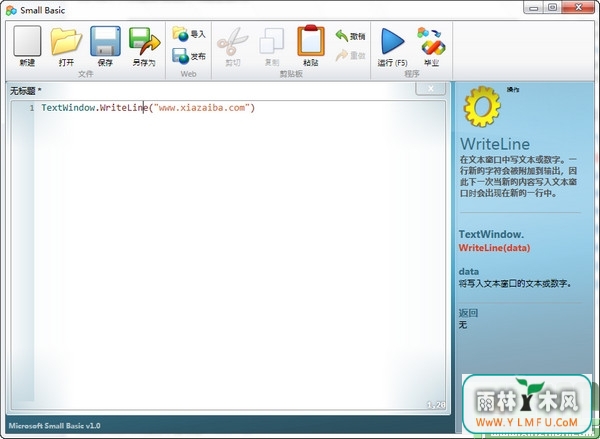Click Microsoft Small Basic v1.0 status text

(55, 426)
